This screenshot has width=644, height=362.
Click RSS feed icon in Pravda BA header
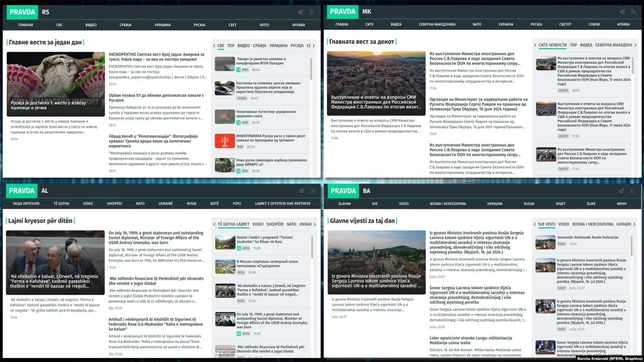632,191
